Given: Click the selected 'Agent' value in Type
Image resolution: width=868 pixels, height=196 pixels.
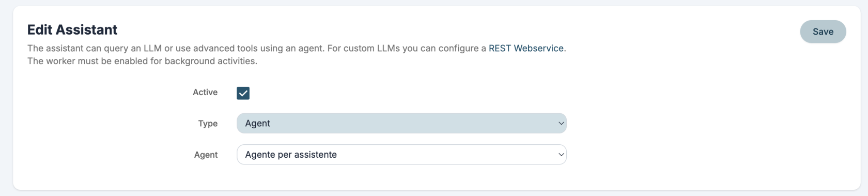Looking at the screenshot, I should pos(257,123).
